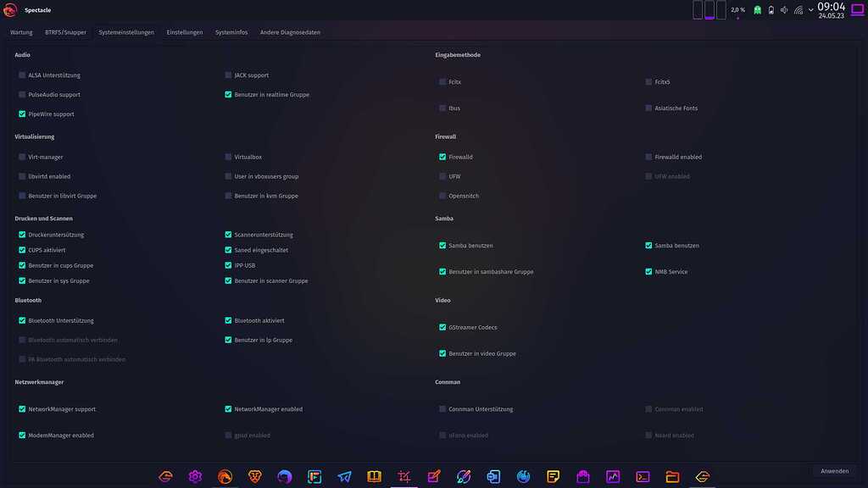Disable the Firewalld checkbox

tap(442, 157)
